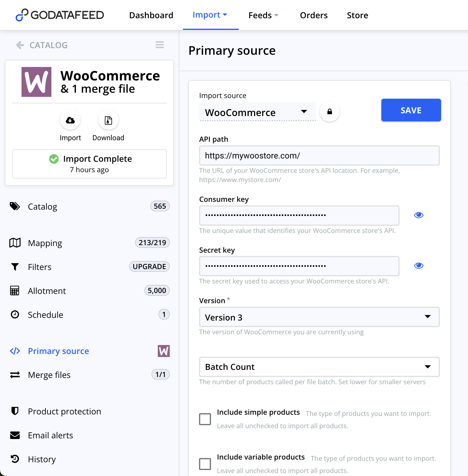Open the Orders menu item
The width and height of the screenshot is (468, 476).
[313, 15]
